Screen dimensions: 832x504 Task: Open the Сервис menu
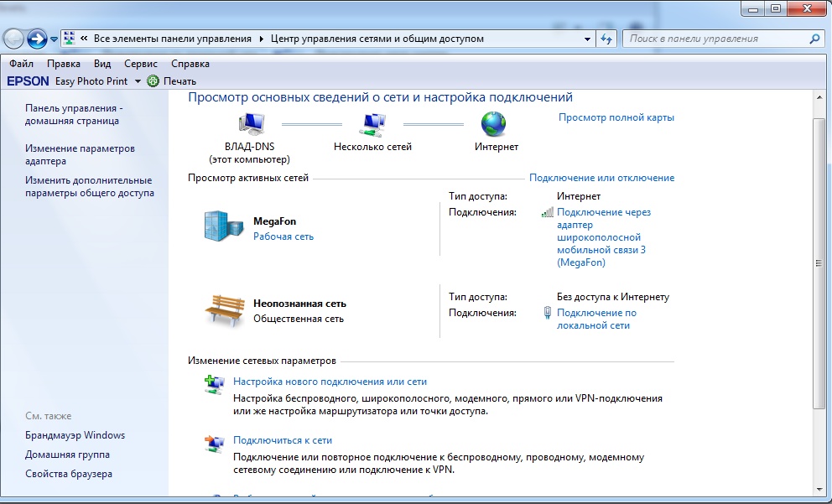click(x=140, y=64)
